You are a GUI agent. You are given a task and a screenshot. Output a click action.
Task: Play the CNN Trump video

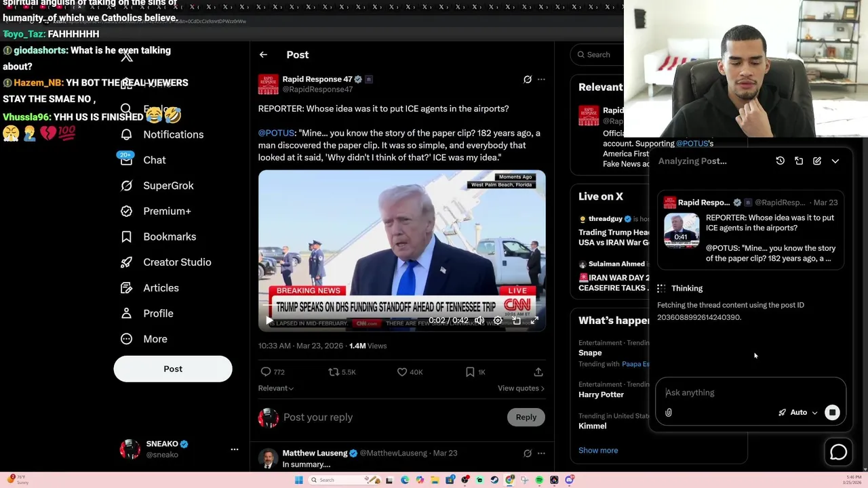[x=269, y=321]
